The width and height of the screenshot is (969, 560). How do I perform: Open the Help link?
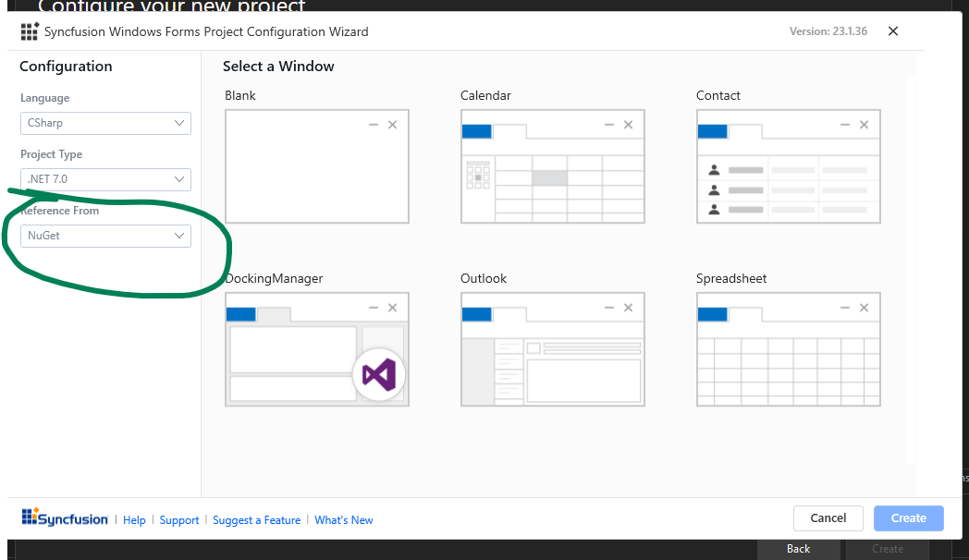[x=134, y=520]
